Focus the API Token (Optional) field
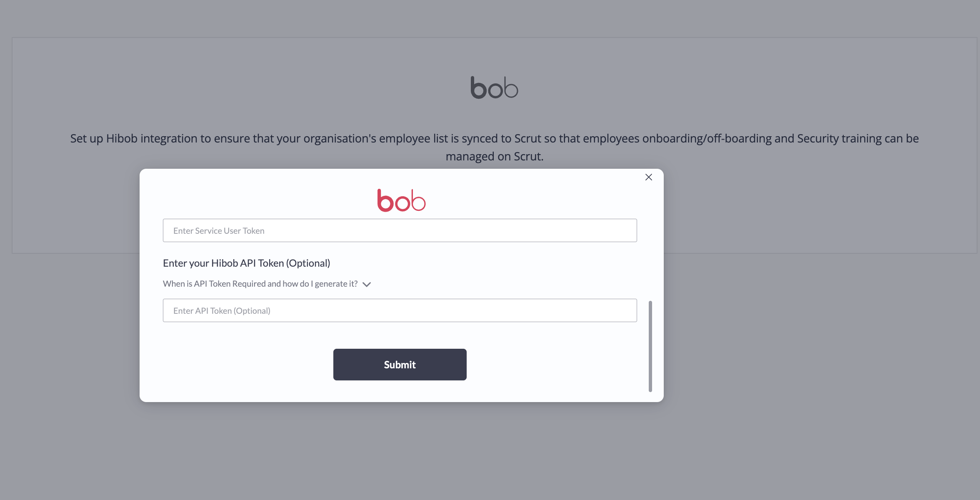Image resolution: width=980 pixels, height=500 pixels. click(400, 310)
